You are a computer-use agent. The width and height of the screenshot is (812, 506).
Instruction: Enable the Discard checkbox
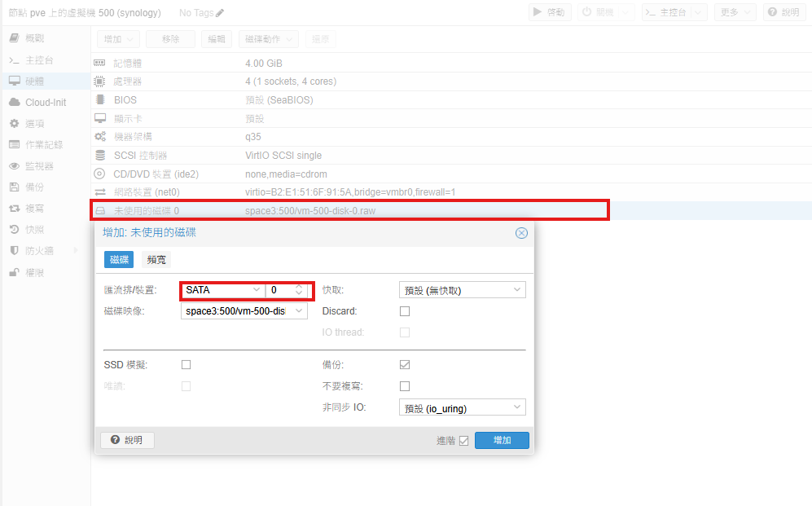405,311
